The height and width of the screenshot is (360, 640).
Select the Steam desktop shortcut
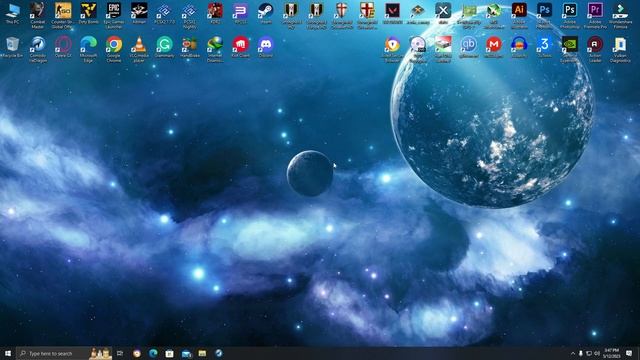coord(266,14)
